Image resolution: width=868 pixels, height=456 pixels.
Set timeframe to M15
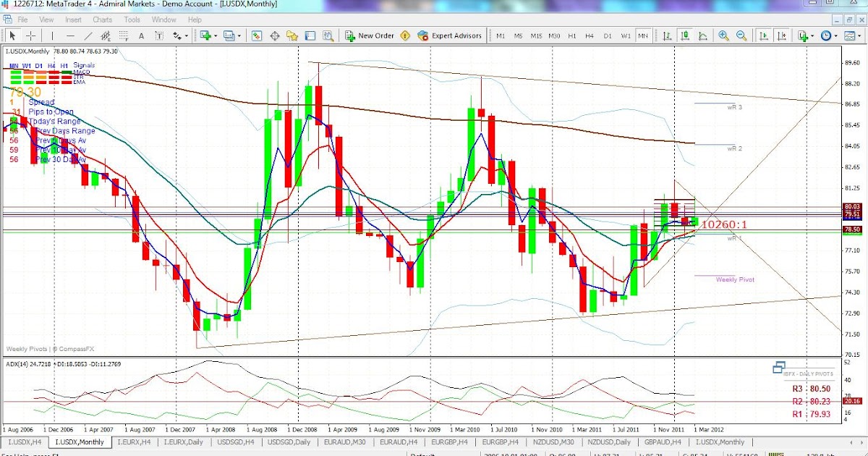coord(536,35)
